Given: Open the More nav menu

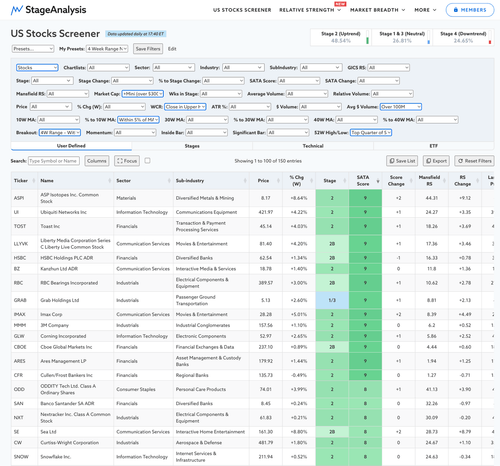Looking at the screenshot, I should [x=425, y=10].
